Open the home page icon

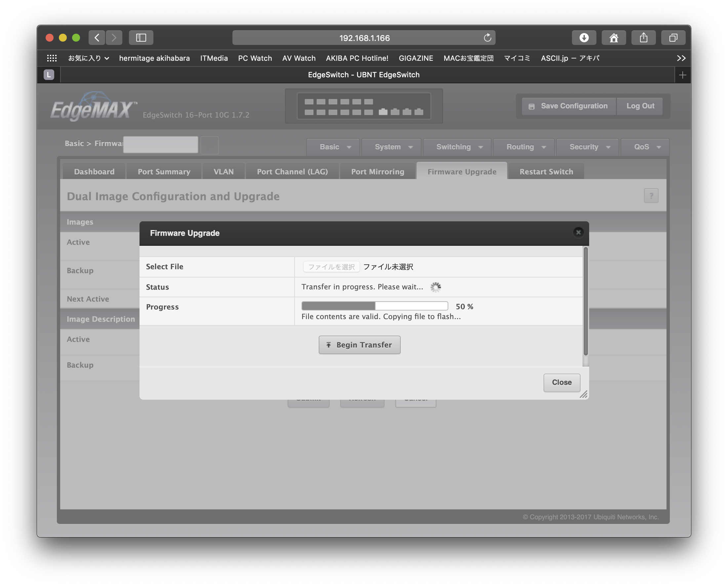[x=614, y=37]
